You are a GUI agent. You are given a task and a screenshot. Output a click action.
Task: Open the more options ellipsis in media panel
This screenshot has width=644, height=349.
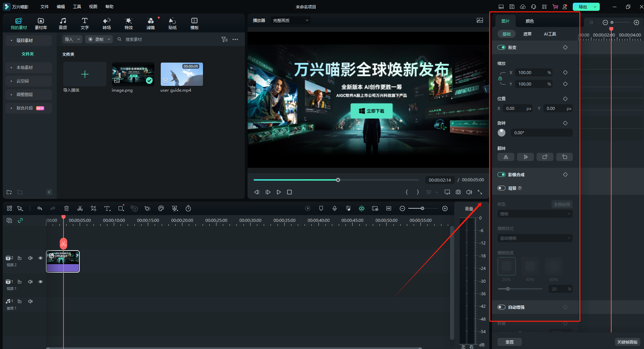(235, 40)
